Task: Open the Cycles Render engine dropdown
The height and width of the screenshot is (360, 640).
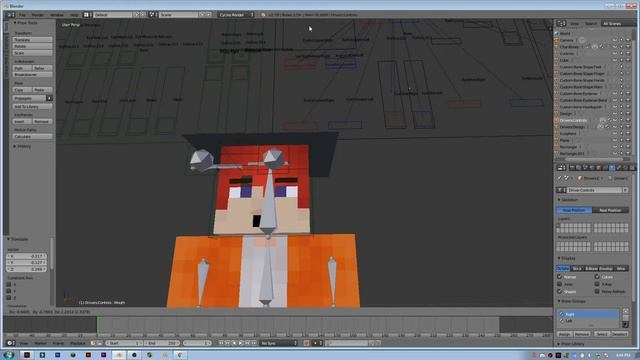Action: tap(236, 15)
